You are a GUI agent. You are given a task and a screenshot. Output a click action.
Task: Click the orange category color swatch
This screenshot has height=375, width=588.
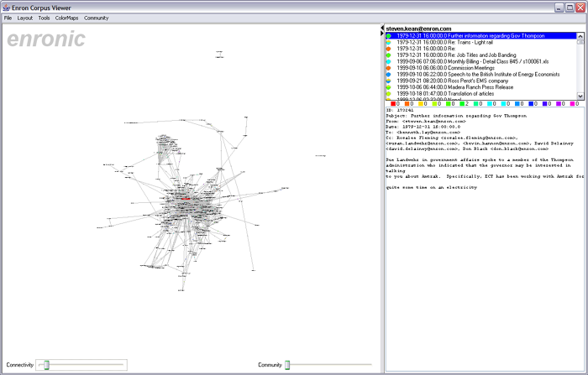pyautogui.click(x=407, y=104)
